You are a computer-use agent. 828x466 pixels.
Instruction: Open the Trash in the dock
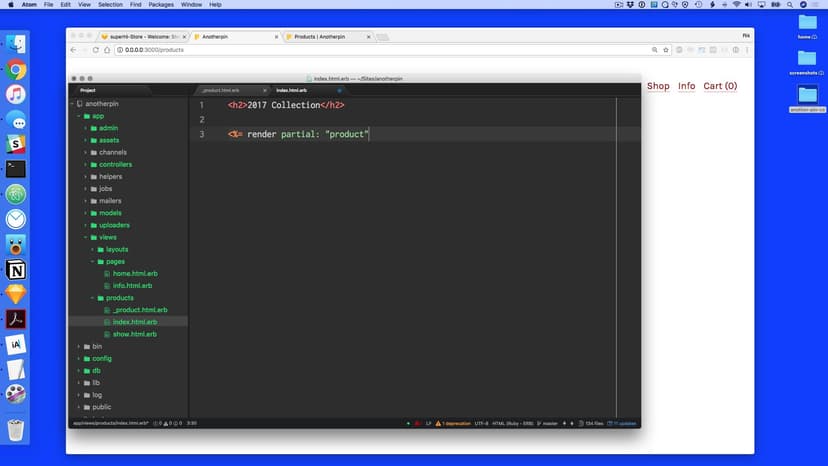tap(16, 430)
